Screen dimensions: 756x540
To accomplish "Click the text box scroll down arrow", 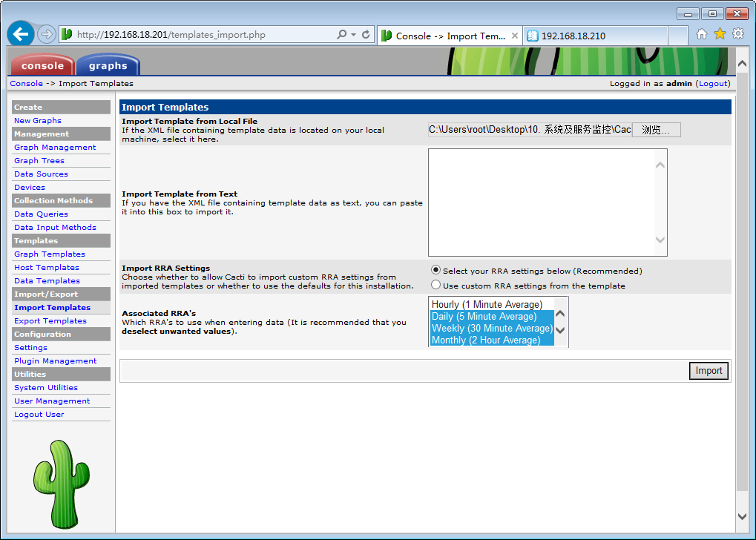I will click(660, 240).
